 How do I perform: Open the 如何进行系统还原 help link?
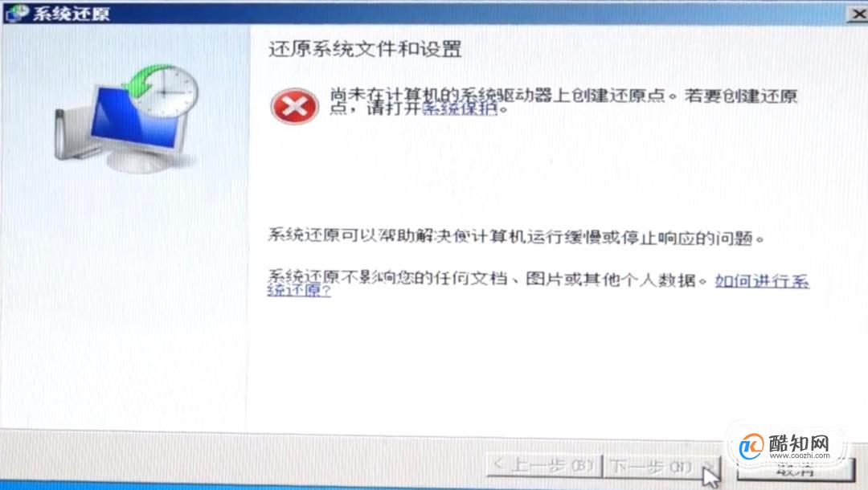point(538,285)
